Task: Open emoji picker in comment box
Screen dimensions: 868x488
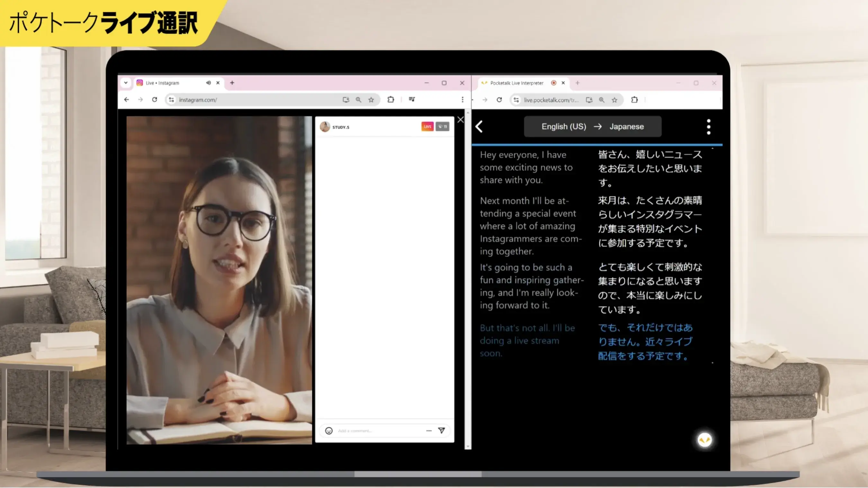Action: [x=329, y=431]
